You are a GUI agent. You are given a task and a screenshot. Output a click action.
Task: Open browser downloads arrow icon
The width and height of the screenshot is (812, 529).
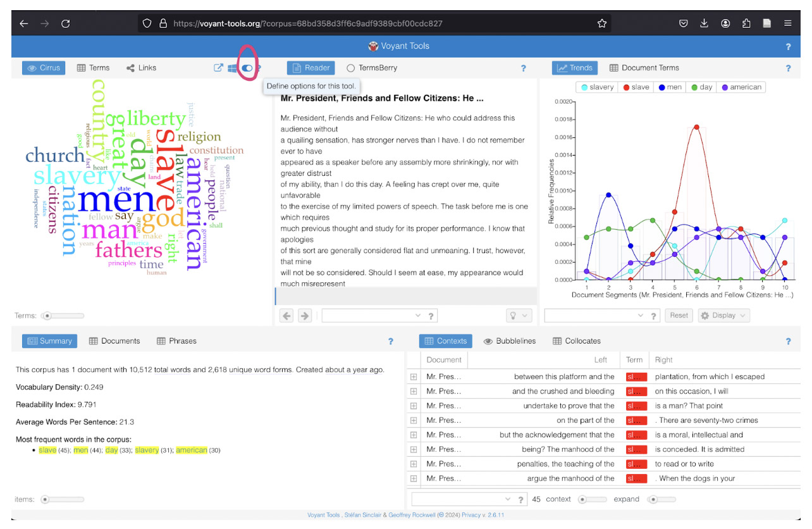click(704, 23)
